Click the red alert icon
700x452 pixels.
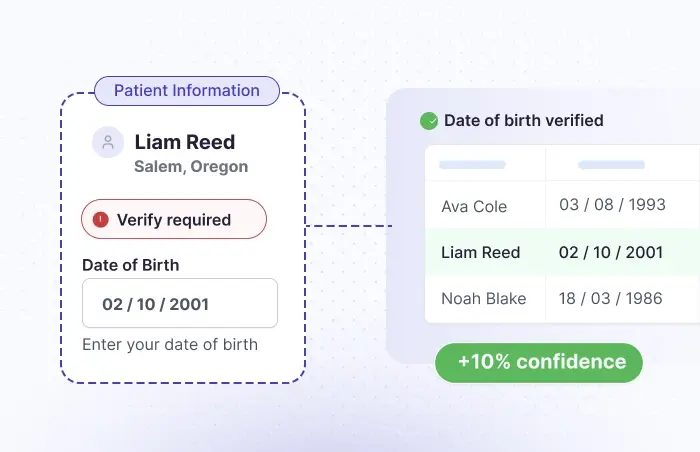coord(100,220)
